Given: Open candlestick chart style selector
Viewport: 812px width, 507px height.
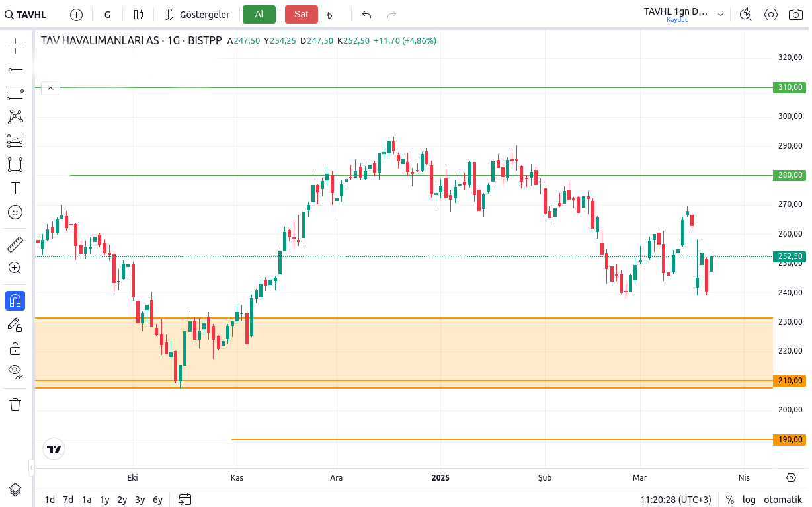Looking at the screenshot, I should tap(138, 15).
